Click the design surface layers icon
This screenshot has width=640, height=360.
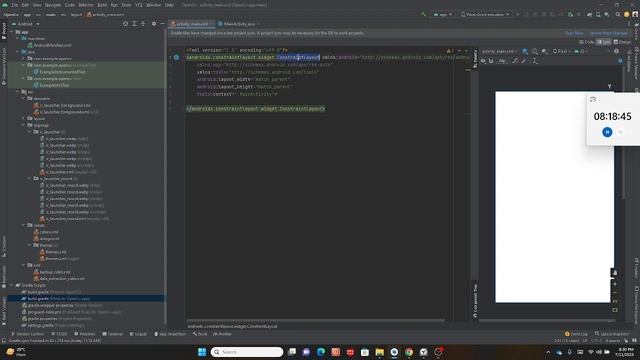525,51
